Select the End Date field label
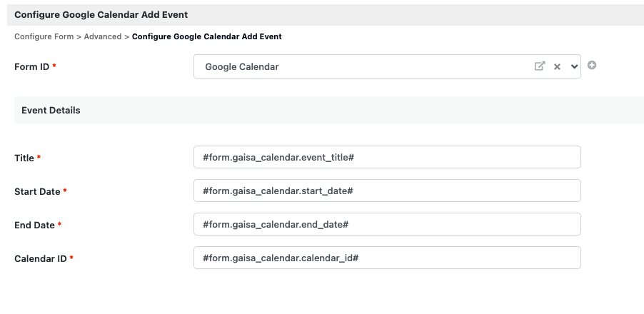Image resolution: width=644 pixels, height=314 pixels. pos(34,226)
